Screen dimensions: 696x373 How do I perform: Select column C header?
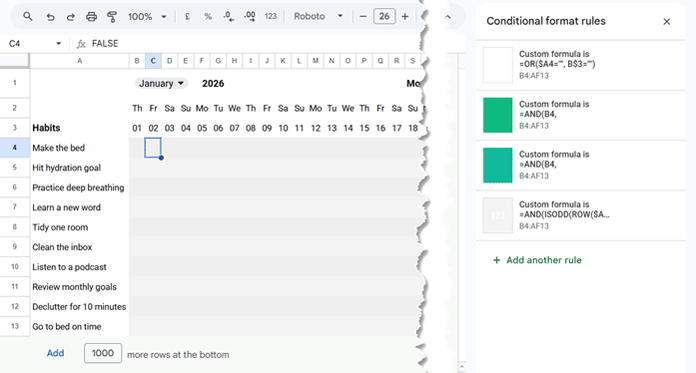[x=153, y=61]
